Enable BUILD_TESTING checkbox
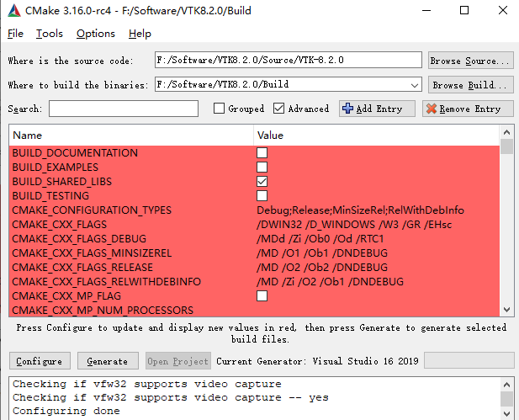This screenshot has width=519, height=420. point(262,196)
